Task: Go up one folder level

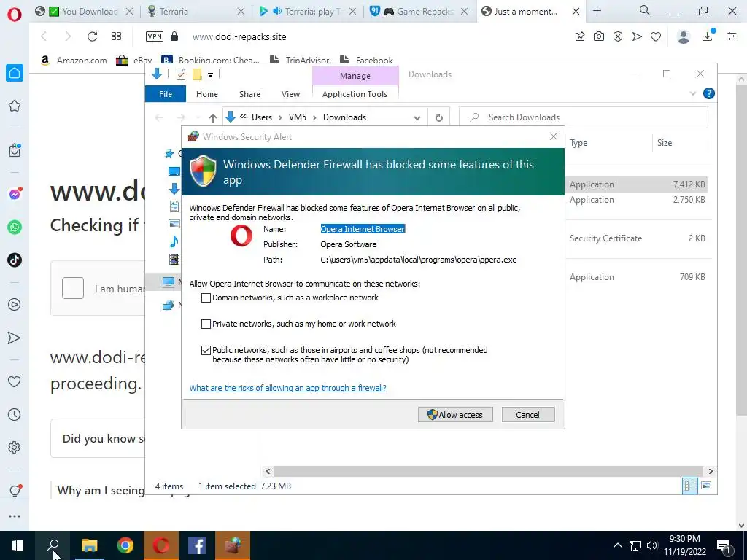Action: (212, 117)
